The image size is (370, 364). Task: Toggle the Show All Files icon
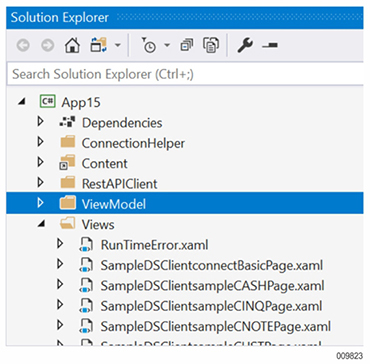pyautogui.click(x=211, y=46)
